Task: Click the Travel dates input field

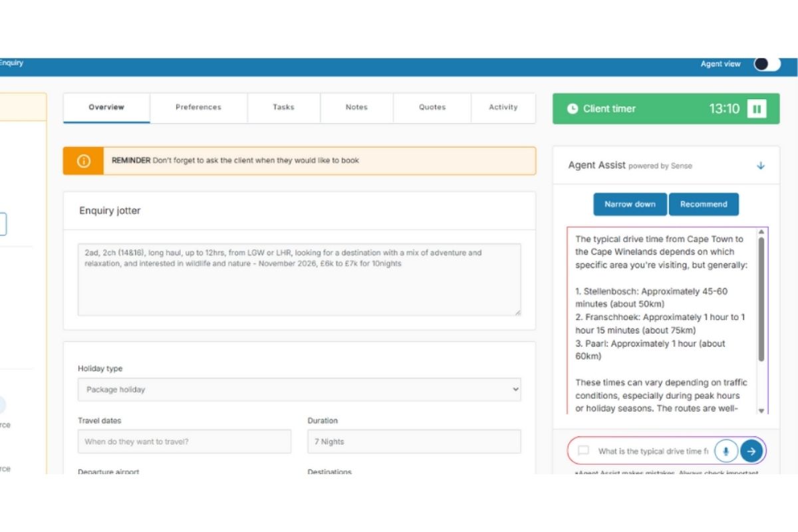Action: click(184, 442)
